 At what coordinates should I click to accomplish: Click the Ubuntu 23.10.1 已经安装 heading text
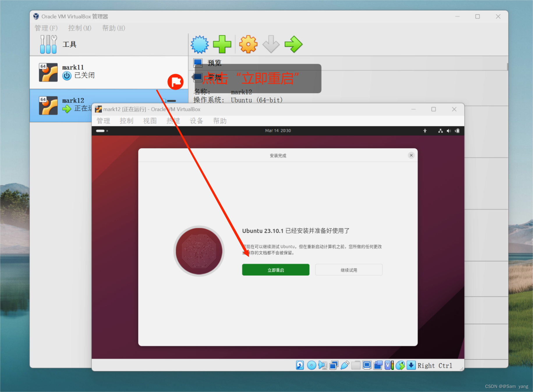click(x=296, y=231)
